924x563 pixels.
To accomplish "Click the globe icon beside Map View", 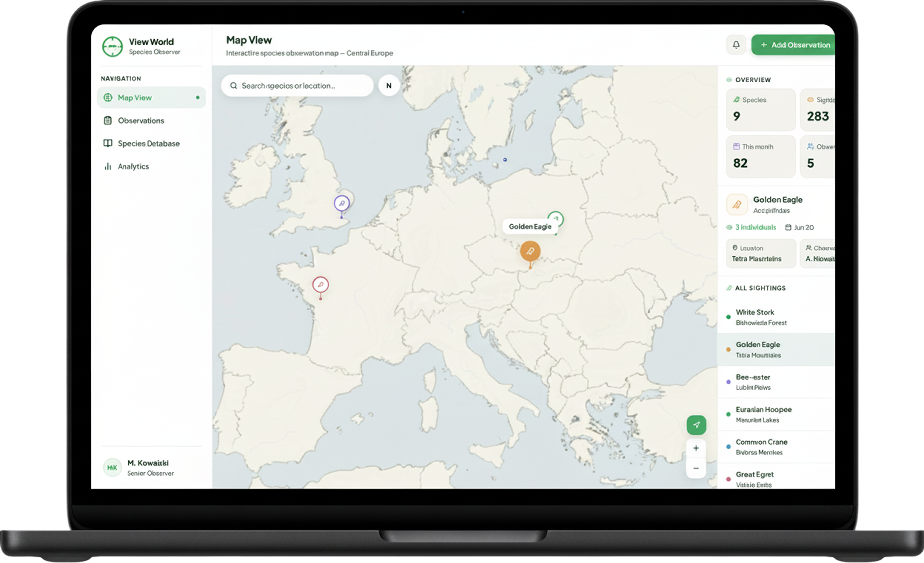I will (x=108, y=98).
